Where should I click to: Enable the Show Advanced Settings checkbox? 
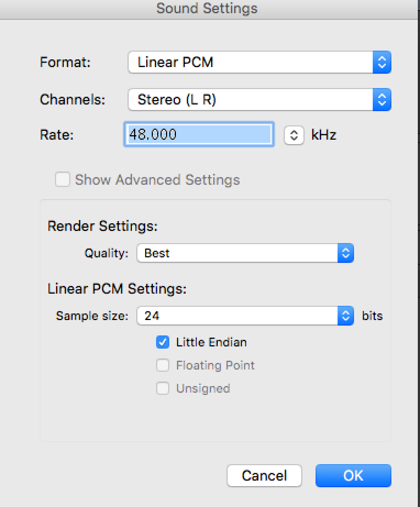(63, 180)
